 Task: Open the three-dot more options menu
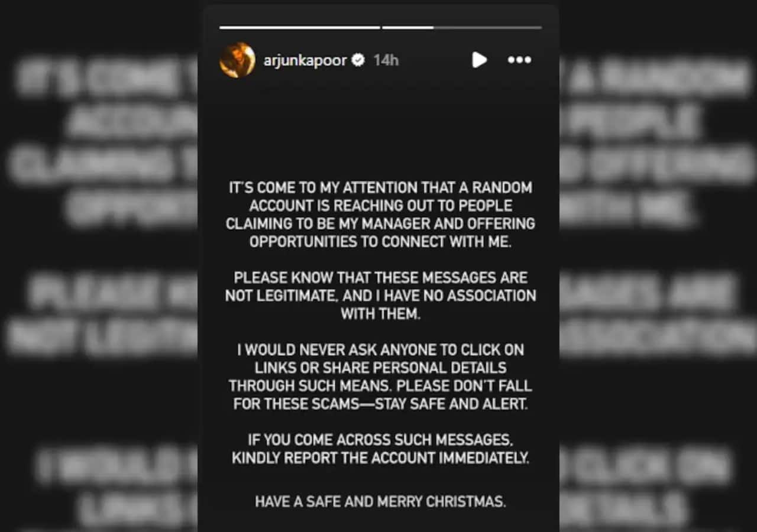pyautogui.click(x=519, y=60)
